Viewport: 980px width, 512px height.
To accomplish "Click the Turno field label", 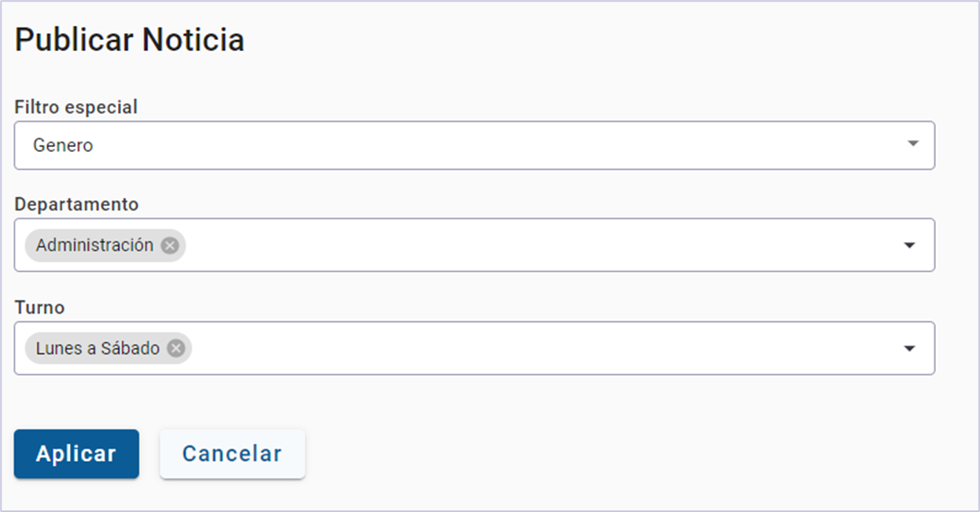I will pyautogui.click(x=39, y=308).
